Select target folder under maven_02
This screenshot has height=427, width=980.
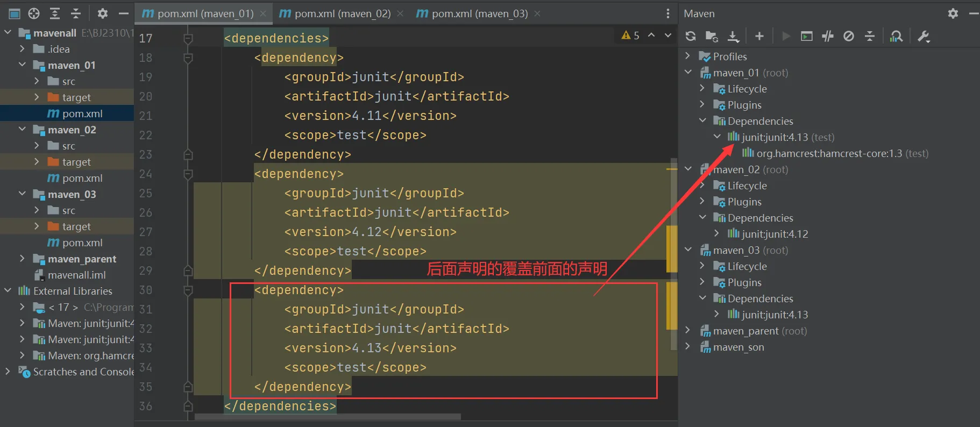click(x=69, y=162)
